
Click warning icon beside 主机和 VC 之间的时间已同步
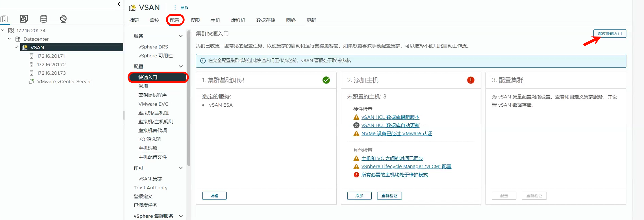356,158
